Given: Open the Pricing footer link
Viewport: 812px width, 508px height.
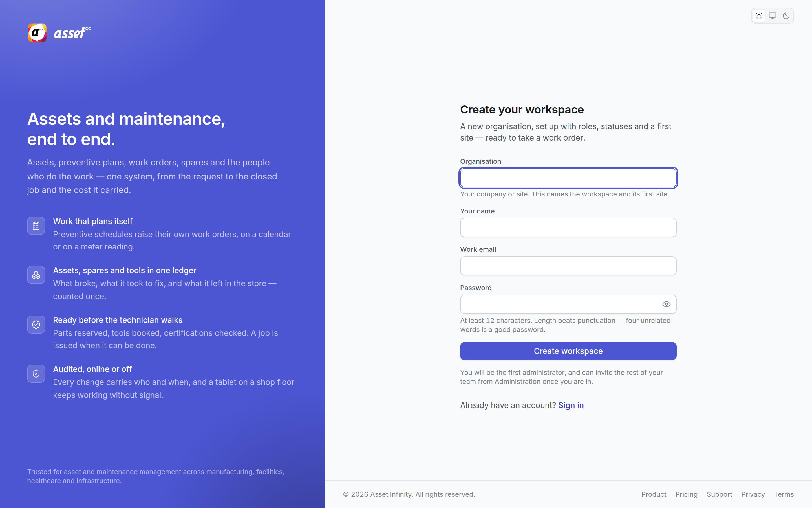Looking at the screenshot, I should pos(686,494).
